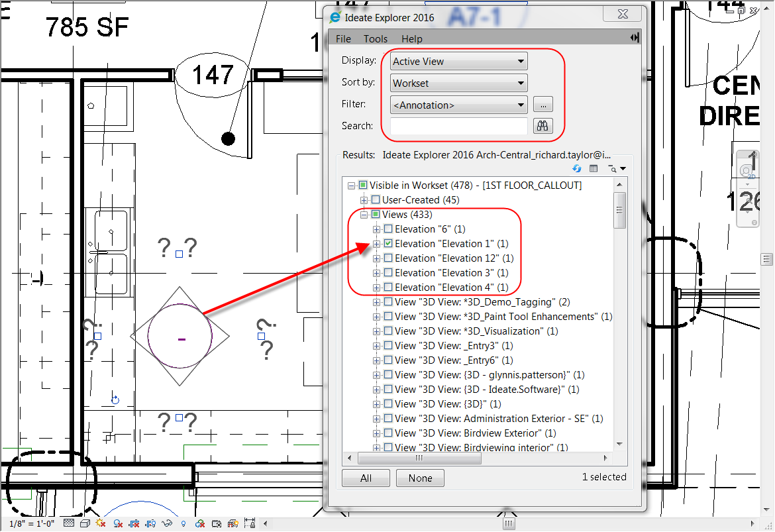This screenshot has height=532, width=775.
Task: Click the results list scroll-down arrow
Action: pyautogui.click(x=619, y=444)
